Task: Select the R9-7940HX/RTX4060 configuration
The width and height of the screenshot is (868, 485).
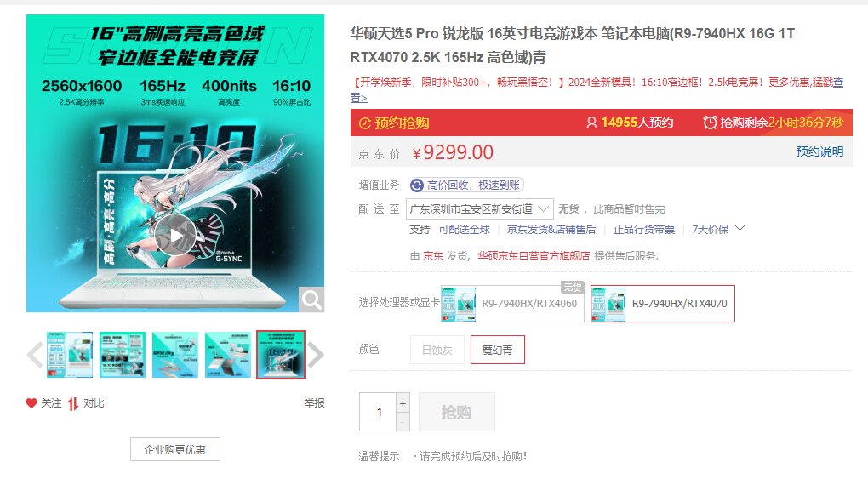Action: (512, 304)
